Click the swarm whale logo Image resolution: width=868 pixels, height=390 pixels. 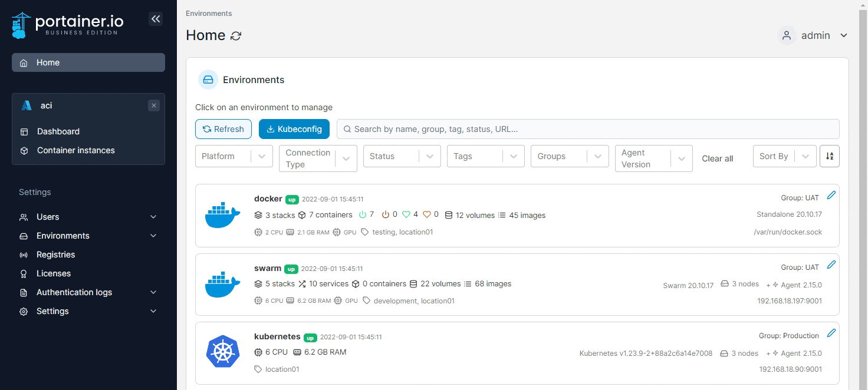pos(222,285)
